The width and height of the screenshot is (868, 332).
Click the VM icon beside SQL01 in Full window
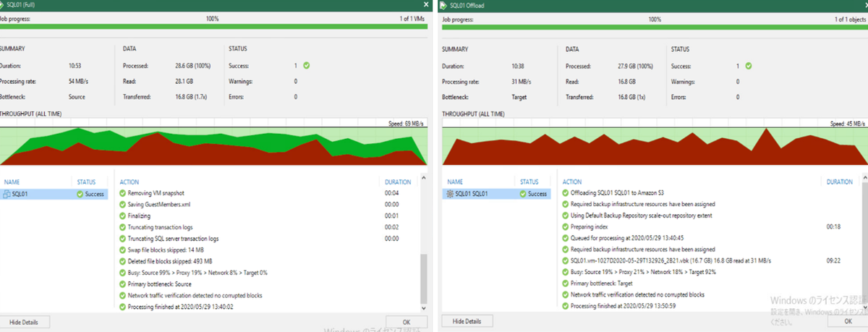click(7, 194)
